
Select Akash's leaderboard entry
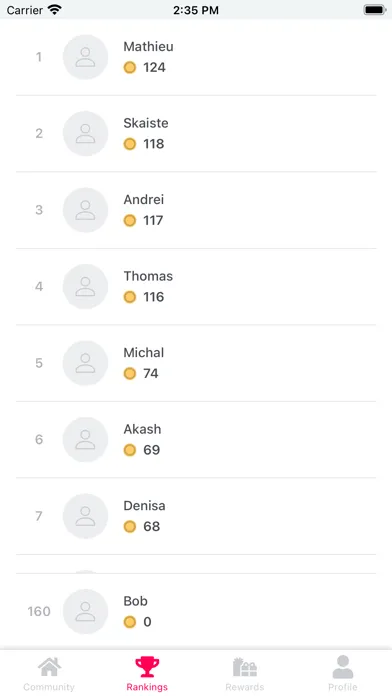[x=196, y=440]
